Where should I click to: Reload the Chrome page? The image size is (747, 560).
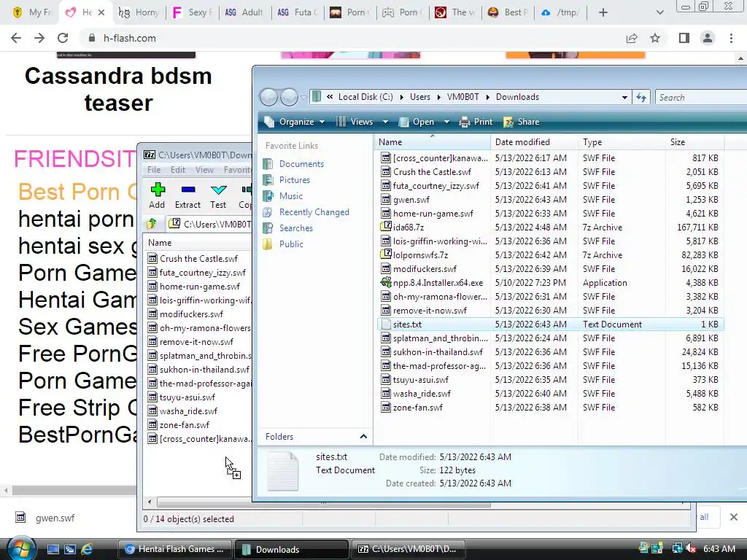(x=63, y=38)
